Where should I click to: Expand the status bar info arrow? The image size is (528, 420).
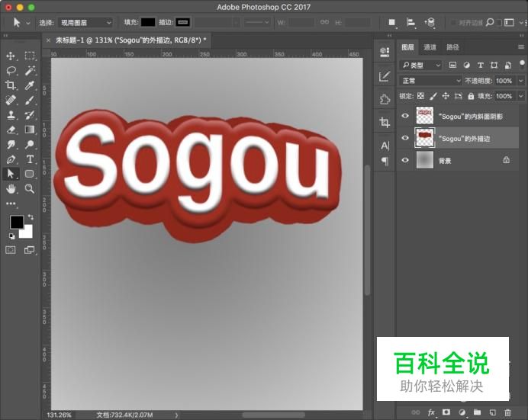[176, 415]
